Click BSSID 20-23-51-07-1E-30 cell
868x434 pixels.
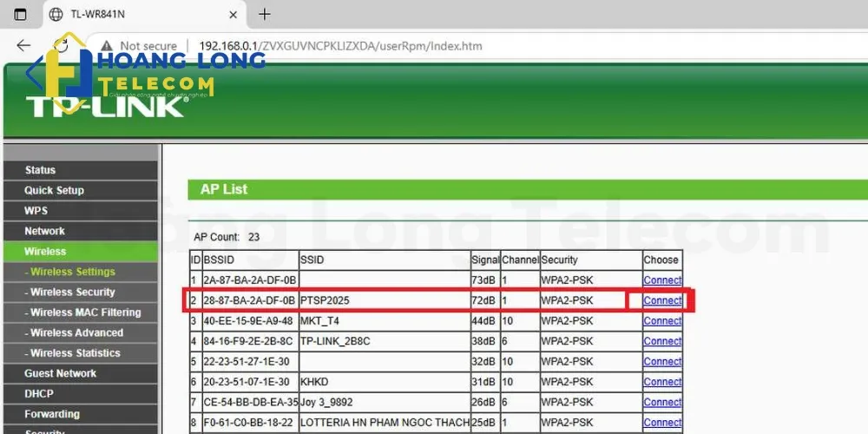250,382
